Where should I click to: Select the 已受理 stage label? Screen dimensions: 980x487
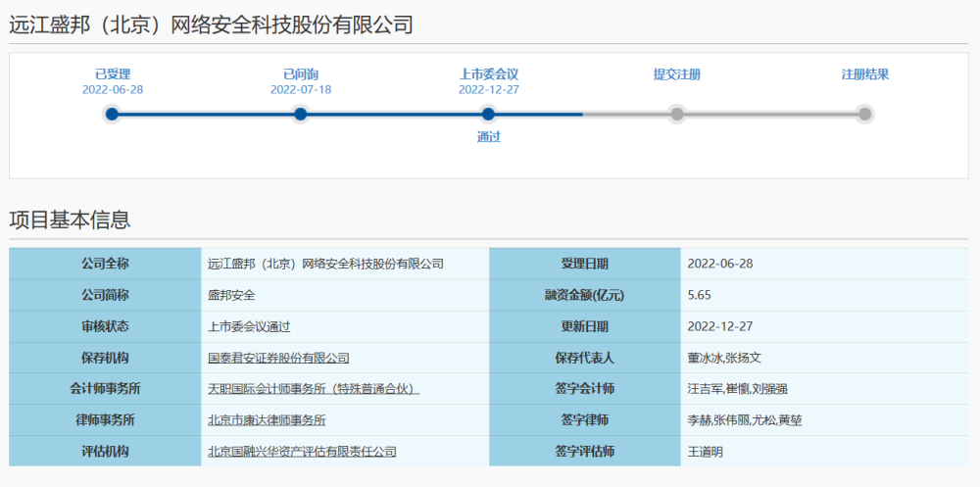pyautogui.click(x=112, y=74)
